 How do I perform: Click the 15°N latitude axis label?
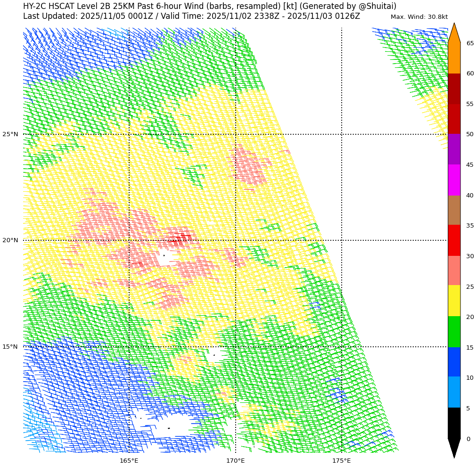point(10,347)
